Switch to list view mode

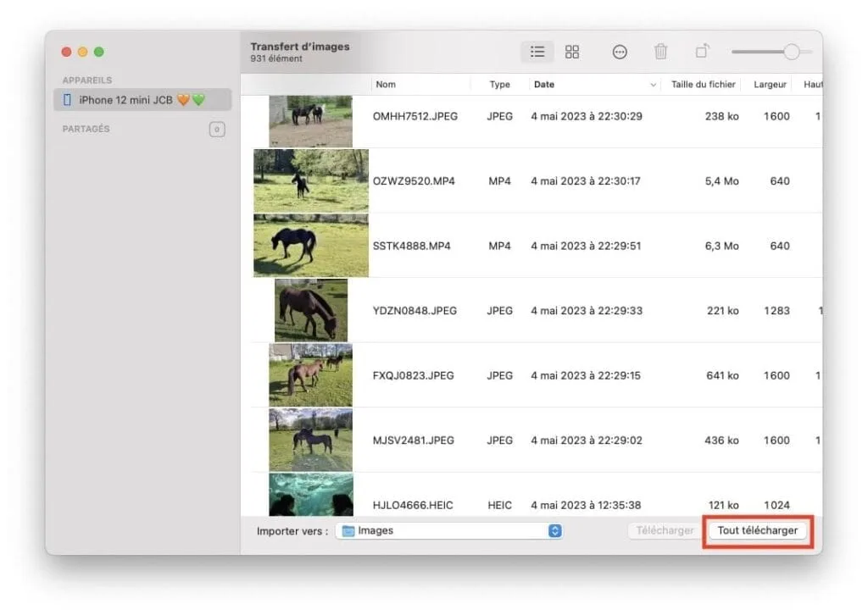(537, 52)
